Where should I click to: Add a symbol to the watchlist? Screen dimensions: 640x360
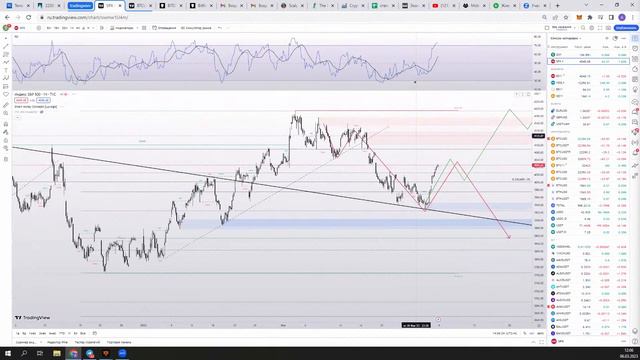(607, 38)
